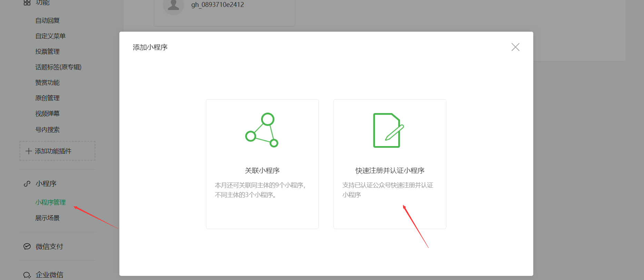Open 展示场景 in sidebar
The width and height of the screenshot is (644, 280).
[x=47, y=218]
